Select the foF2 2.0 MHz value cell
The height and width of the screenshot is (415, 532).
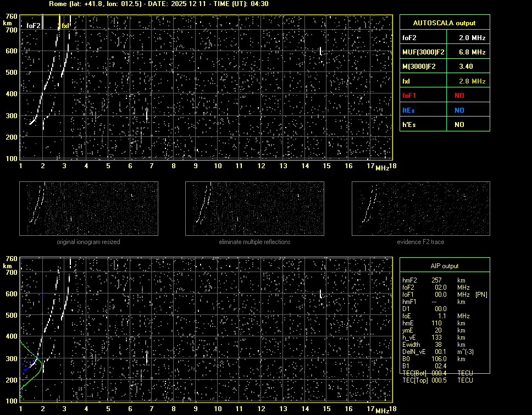coord(472,38)
